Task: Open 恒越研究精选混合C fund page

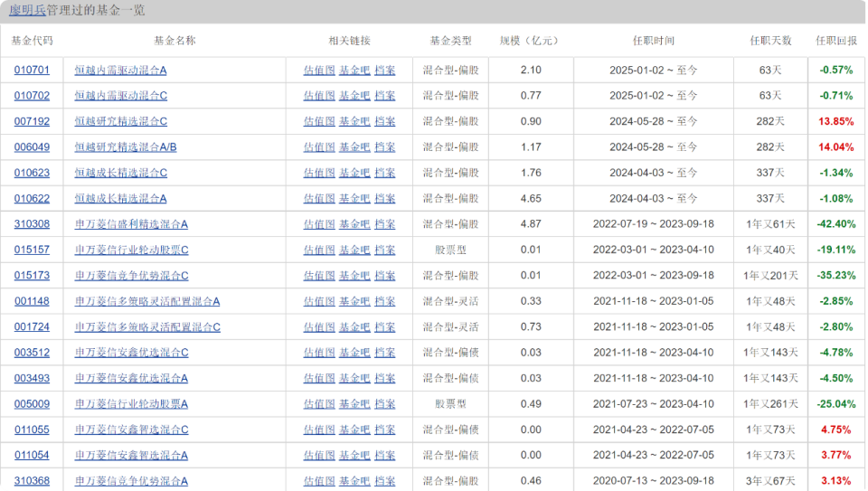Action: 120,121
